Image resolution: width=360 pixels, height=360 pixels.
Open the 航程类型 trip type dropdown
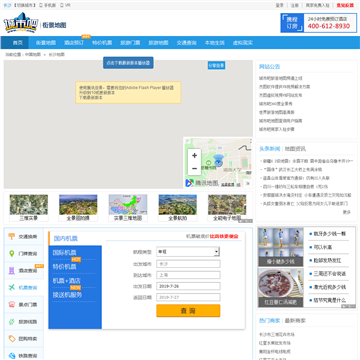click(188, 252)
